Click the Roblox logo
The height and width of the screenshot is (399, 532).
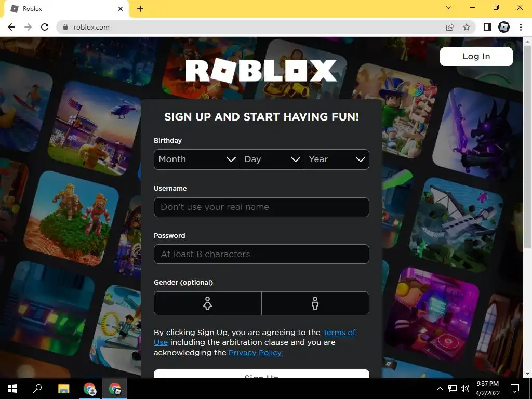(x=261, y=71)
